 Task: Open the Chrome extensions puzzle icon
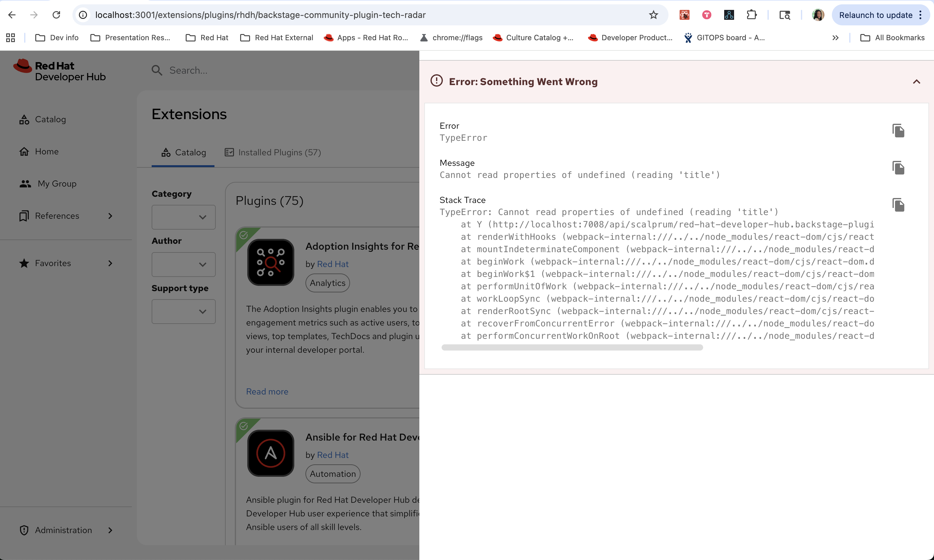click(751, 15)
